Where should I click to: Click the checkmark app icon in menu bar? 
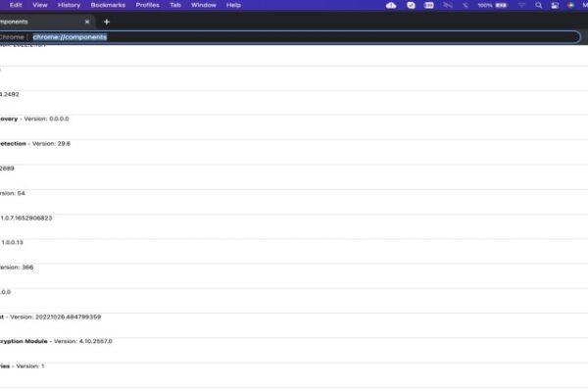411,5
